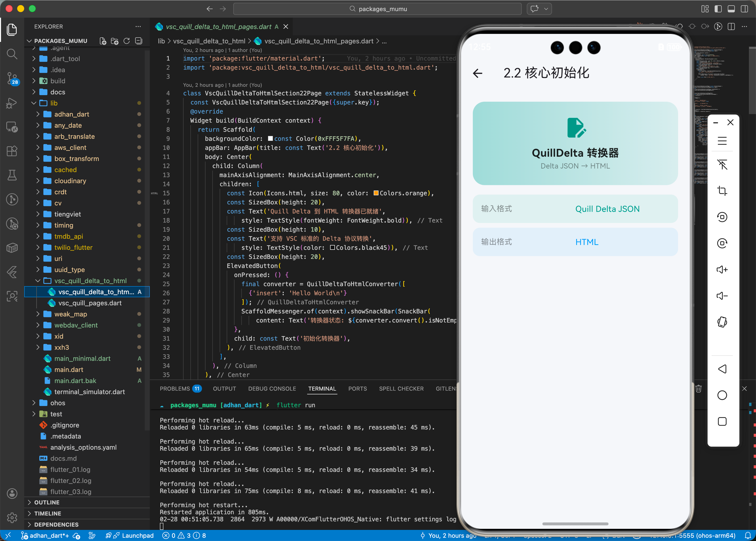The height and width of the screenshot is (541, 756).
Task: Click Go Forward arrow in title bar
Action: [223, 9]
